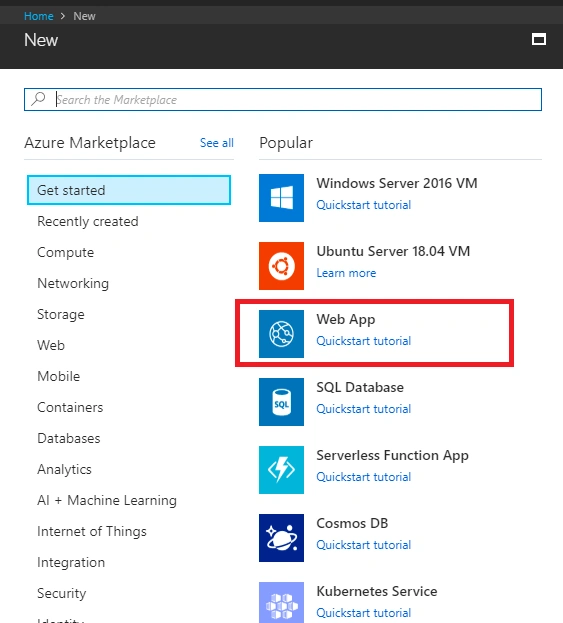This screenshot has height=623, width=563.
Task: Choose the SQL Database icon
Action: tap(281, 402)
